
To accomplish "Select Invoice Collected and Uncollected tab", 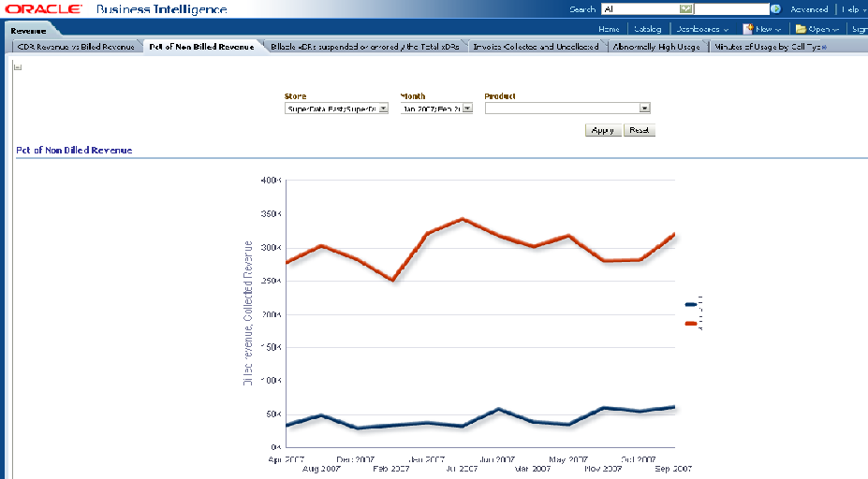I will point(536,46).
